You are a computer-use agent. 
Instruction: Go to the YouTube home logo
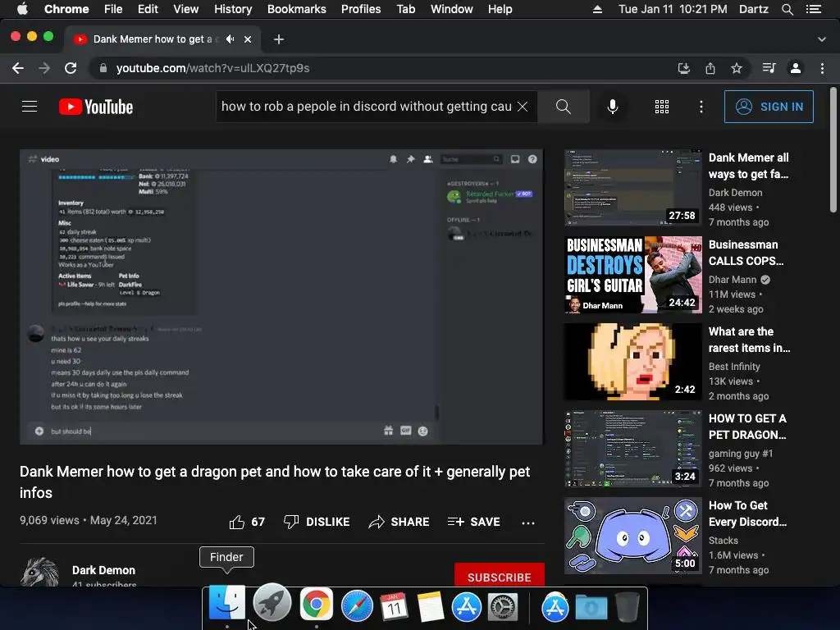(96, 107)
